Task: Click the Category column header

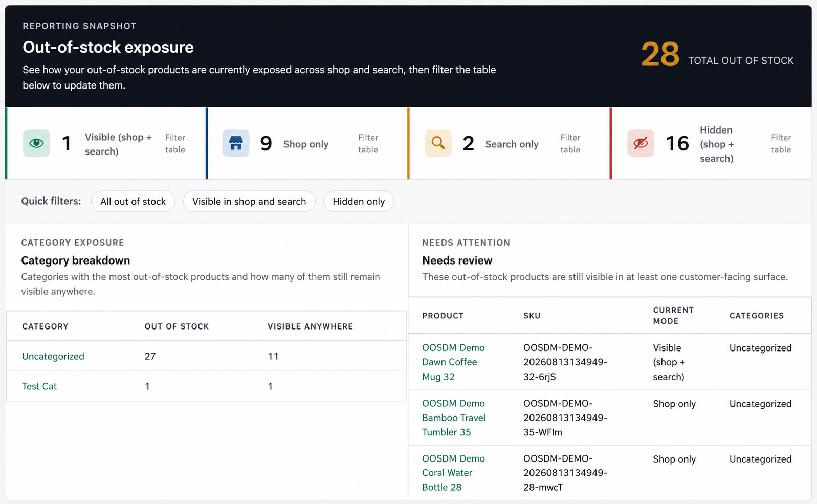Action: (x=45, y=326)
